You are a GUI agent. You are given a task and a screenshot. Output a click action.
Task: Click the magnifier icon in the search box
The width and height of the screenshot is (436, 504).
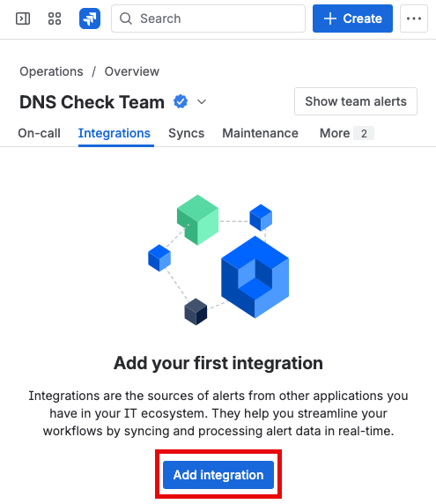tap(126, 19)
